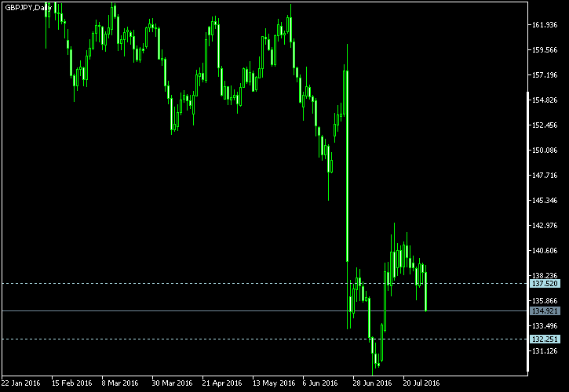Click the 131.126 price axis value

point(545,351)
